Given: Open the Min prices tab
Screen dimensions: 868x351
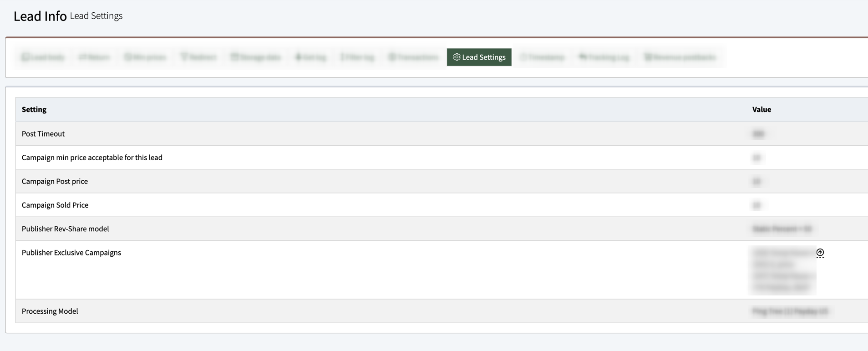Looking at the screenshot, I should tap(145, 57).
